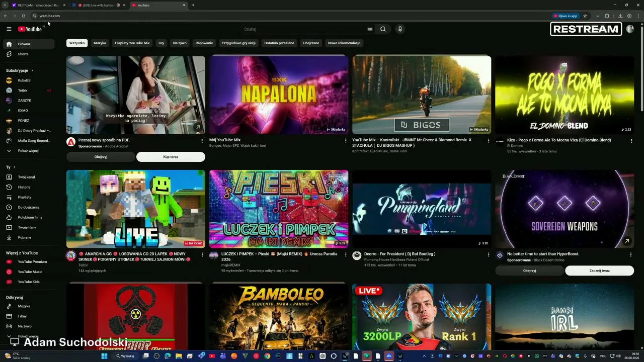This screenshot has height=362, width=644.
Task: Click the search magnifier button
Action: [383, 29]
